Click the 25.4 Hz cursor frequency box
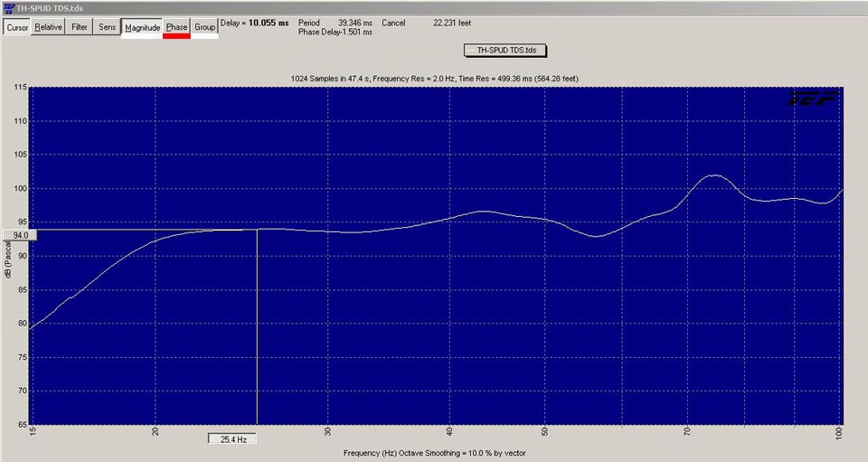Screen dimensions: 868x462 pyautogui.click(x=232, y=439)
